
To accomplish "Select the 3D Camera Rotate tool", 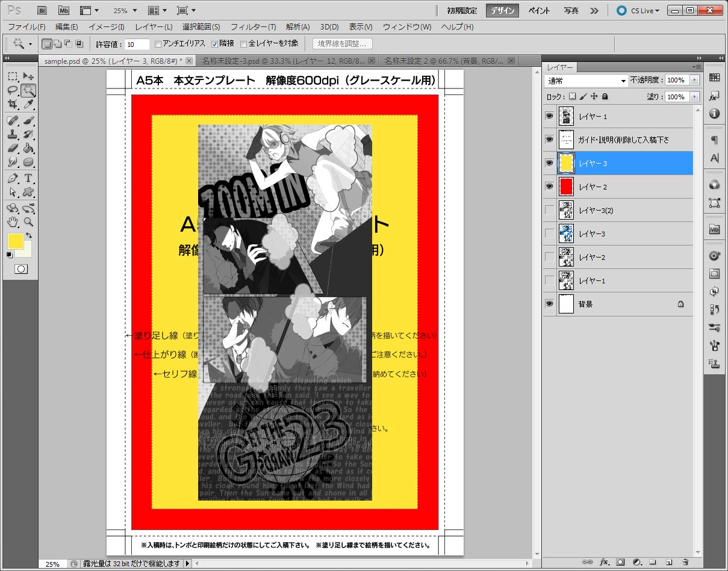I will [x=28, y=208].
